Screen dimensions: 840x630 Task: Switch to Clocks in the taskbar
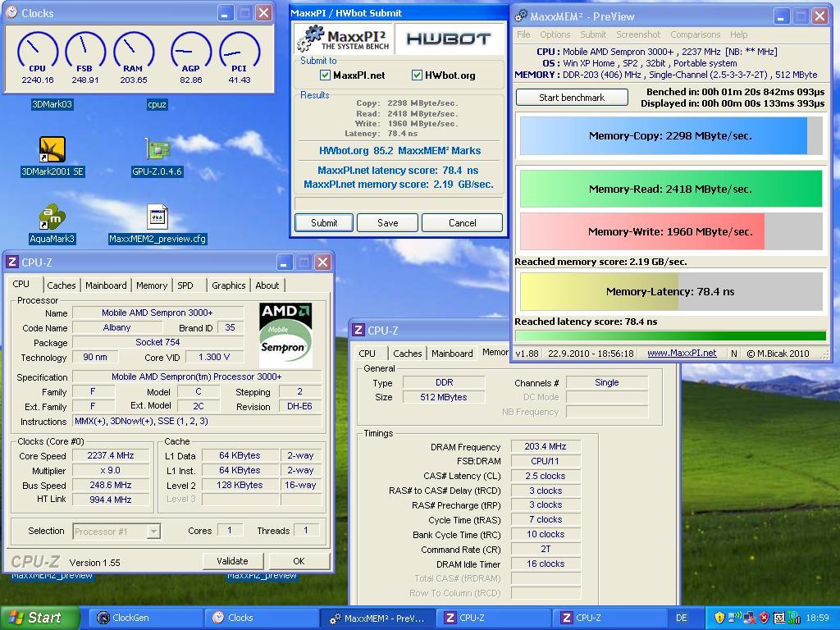262,618
